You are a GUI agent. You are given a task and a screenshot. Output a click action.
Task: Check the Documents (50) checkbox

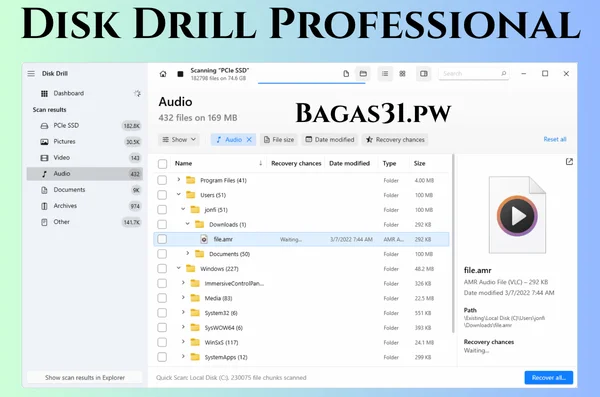[162, 254]
